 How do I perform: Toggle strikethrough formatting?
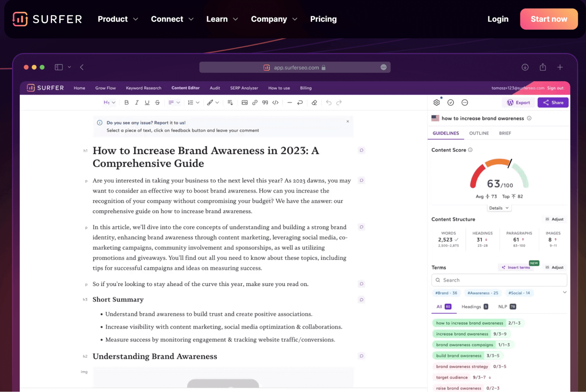tap(157, 103)
